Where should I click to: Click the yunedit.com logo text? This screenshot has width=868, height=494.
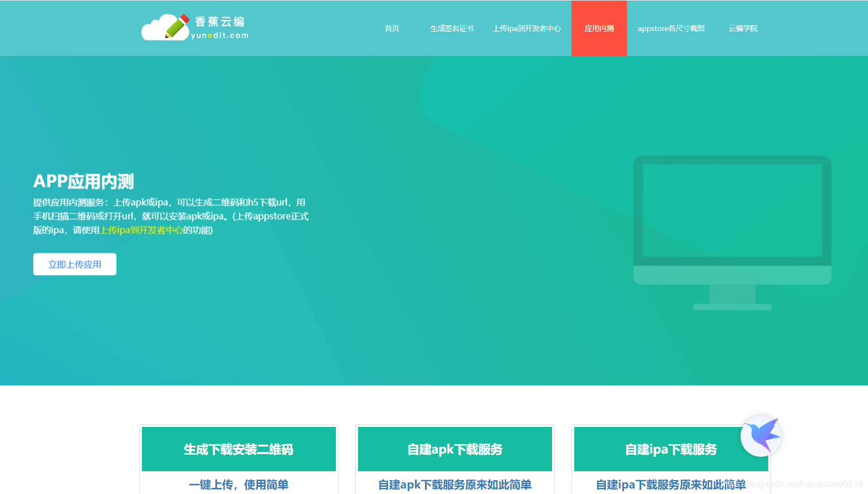coord(220,35)
